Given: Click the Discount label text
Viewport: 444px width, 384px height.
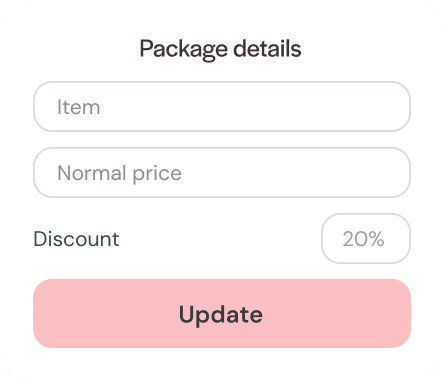Looking at the screenshot, I should point(76,239).
